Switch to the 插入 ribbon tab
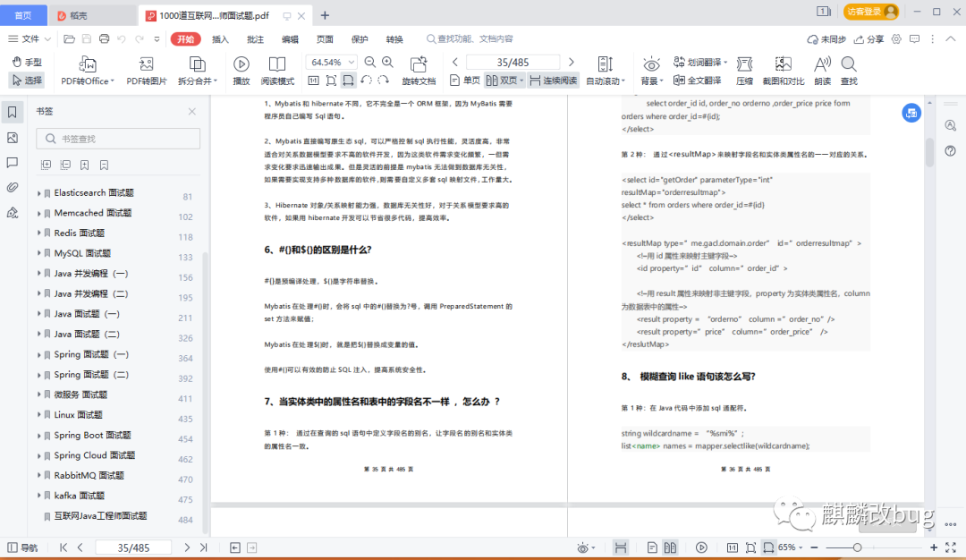The height and width of the screenshot is (560, 966). coord(220,38)
